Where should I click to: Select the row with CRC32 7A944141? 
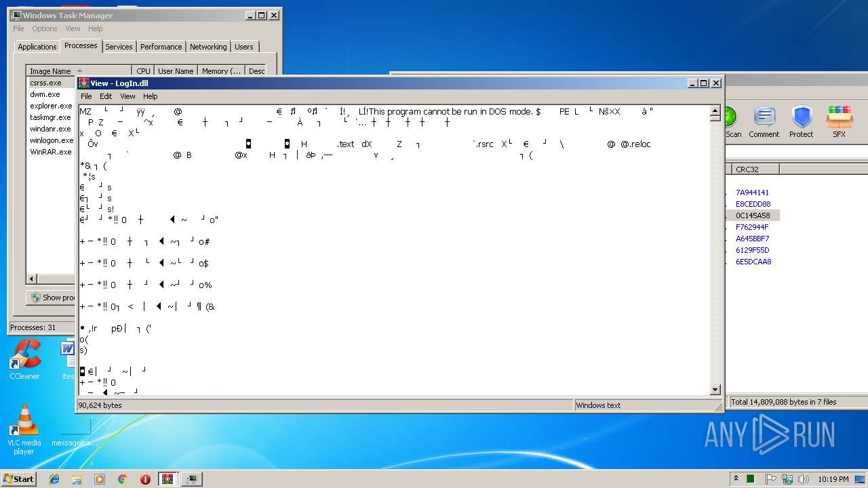point(753,192)
